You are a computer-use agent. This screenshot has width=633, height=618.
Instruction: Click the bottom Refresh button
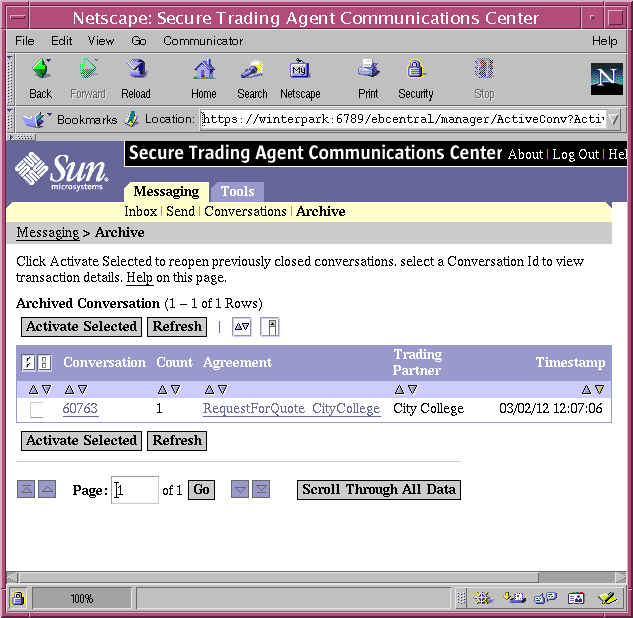[x=177, y=440]
